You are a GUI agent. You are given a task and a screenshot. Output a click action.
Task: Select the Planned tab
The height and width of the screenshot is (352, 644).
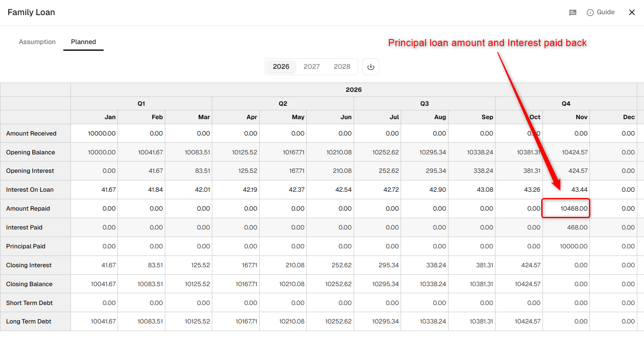pyautogui.click(x=83, y=42)
